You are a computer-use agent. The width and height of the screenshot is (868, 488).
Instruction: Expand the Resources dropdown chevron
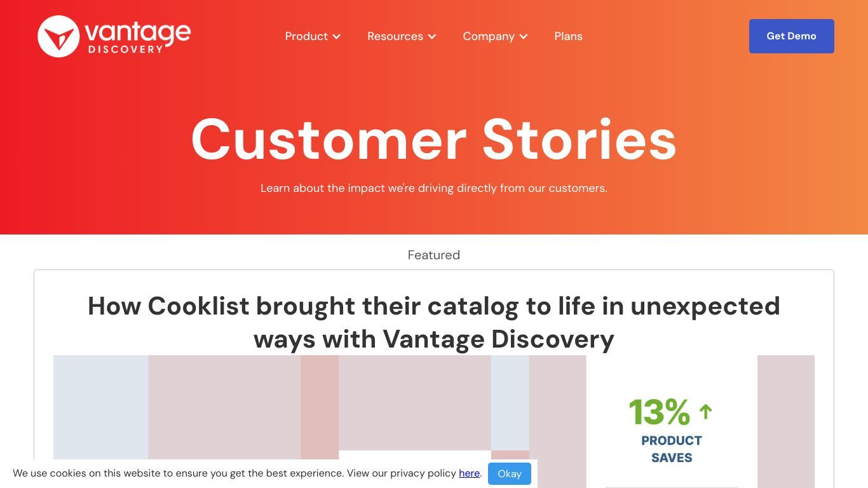432,37
